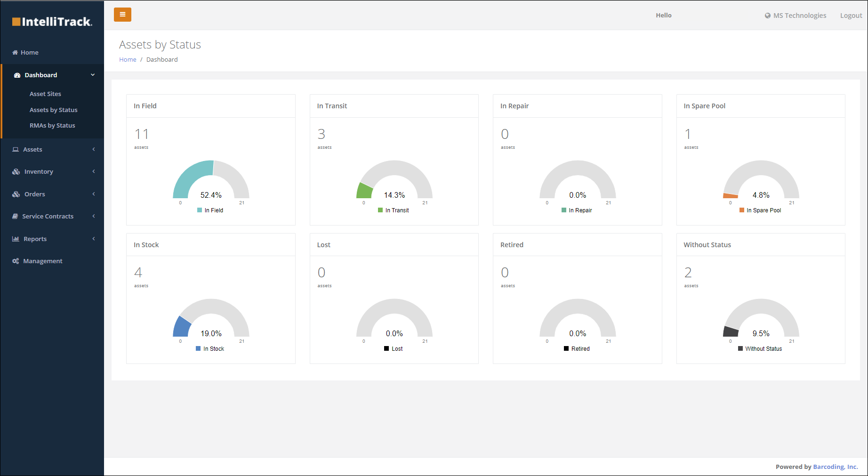Click the Home house icon in sidebar
The width and height of the screenshot is (868, 476).
pyautogui.click(x=15, y=52)
